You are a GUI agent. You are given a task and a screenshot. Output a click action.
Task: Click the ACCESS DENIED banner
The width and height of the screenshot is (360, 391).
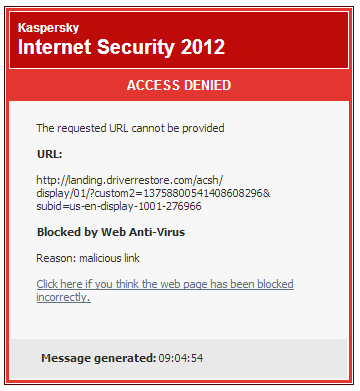pyautogui.click(x=179, y=85)
